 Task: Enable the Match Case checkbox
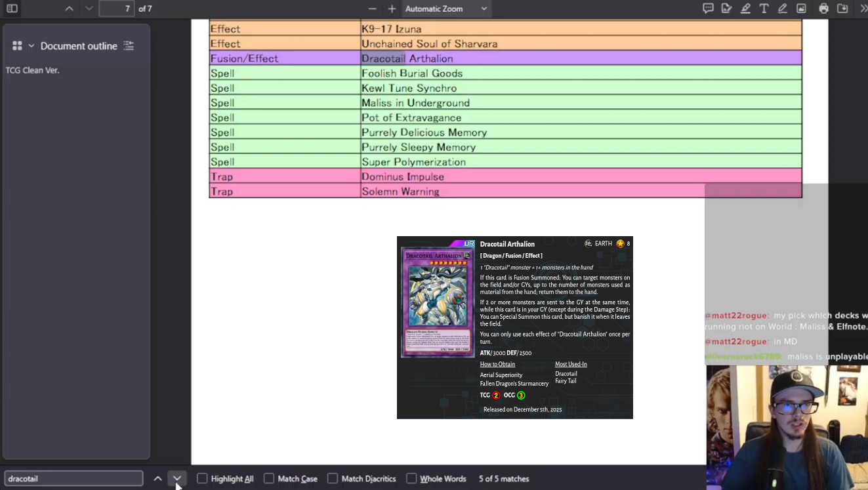pos(269,479)
